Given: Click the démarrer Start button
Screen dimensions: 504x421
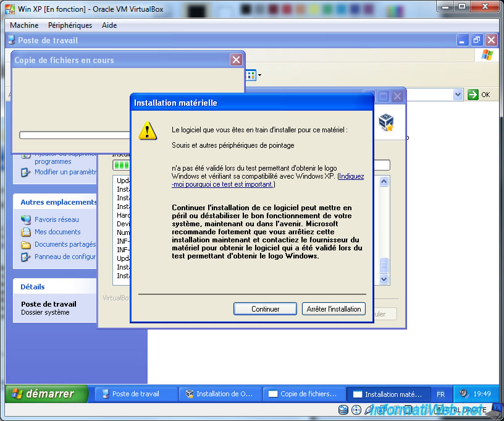Looking at the screenshot, I should pyautogui.click(x=46, y=394).
